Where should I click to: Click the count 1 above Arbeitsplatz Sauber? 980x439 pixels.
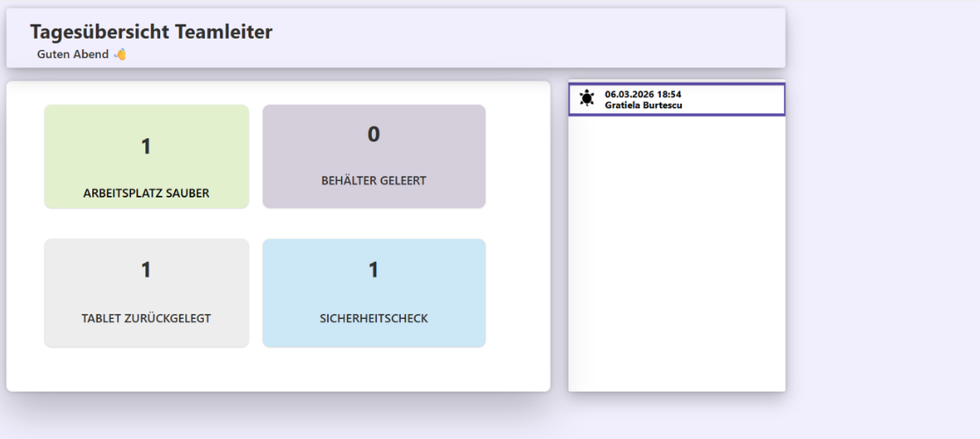pyautogui.click(x=146, y=147)
